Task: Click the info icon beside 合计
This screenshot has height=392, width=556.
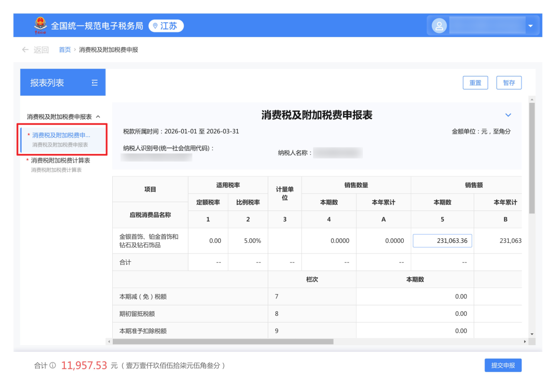Action: pos(53,365)
